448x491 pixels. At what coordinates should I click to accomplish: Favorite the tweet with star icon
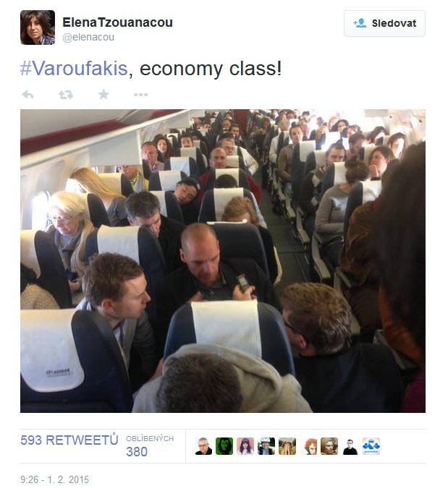(x=103, y=94)
